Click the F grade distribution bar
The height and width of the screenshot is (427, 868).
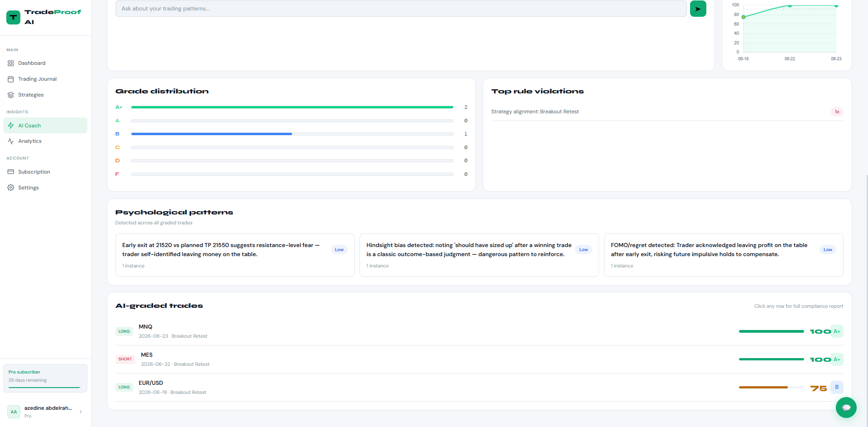(292, 175)
